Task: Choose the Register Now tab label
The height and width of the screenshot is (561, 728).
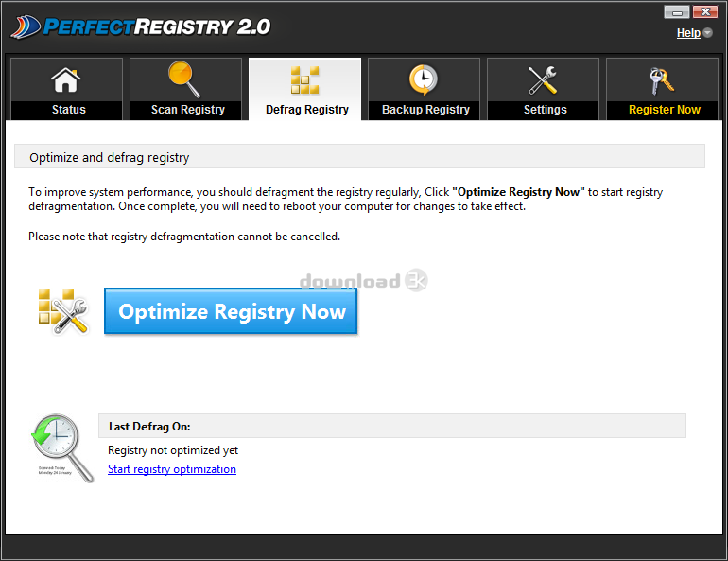Action: [x=665, y=110]
